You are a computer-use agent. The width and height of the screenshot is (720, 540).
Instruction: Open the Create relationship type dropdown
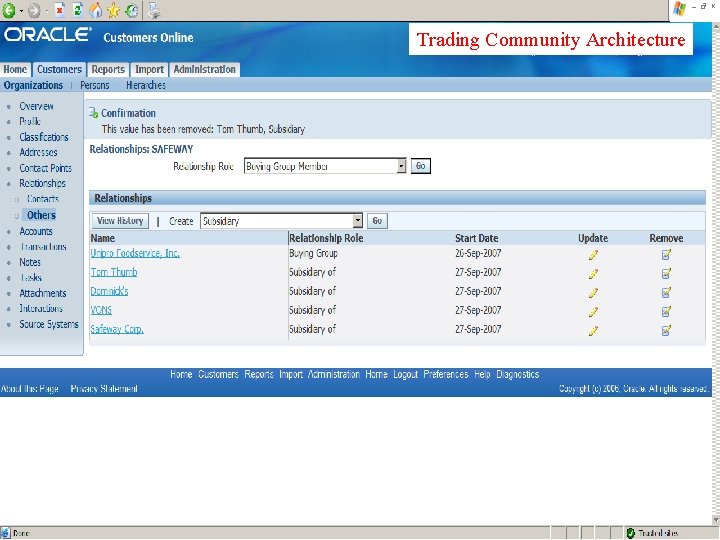click(x=281, y=221)
